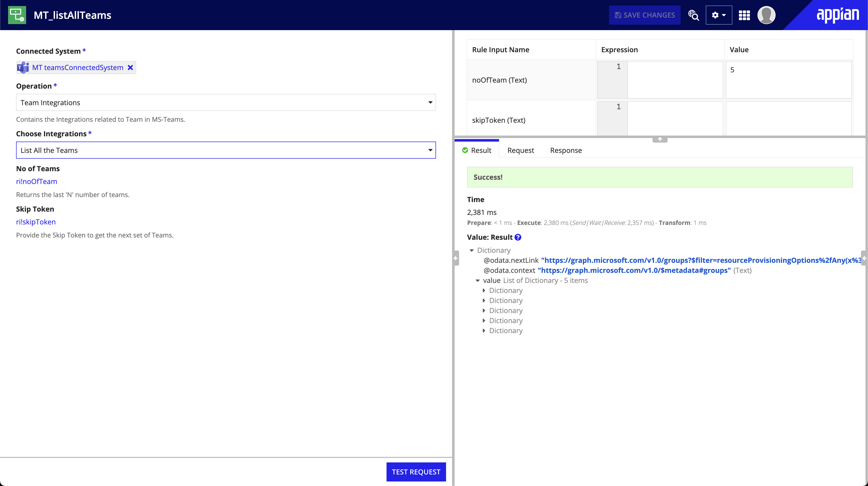Switch to the Response tab
The image size is (868, 486).
(566, 150)
